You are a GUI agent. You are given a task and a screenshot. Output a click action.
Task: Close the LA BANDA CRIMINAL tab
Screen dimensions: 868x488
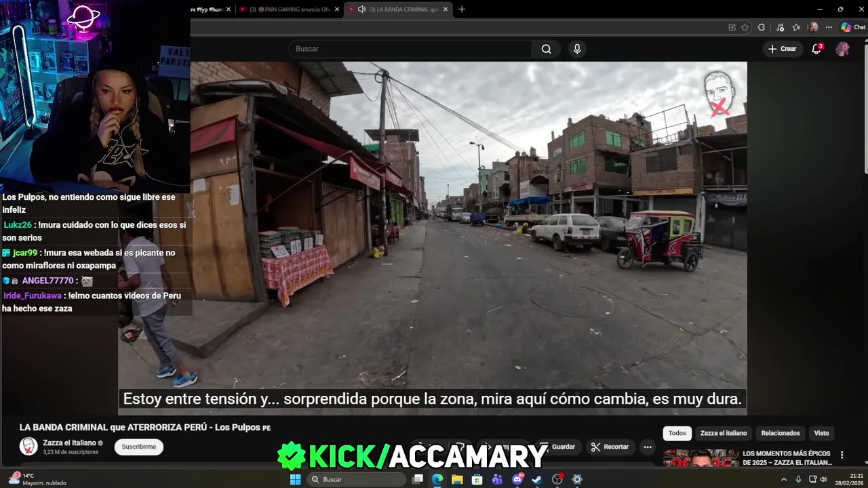446,9
